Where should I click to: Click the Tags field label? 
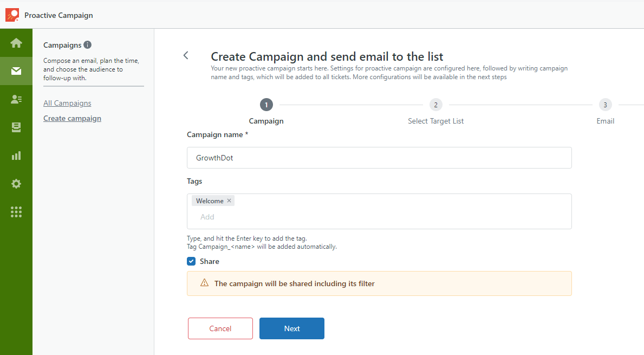[x=194, y=181]
